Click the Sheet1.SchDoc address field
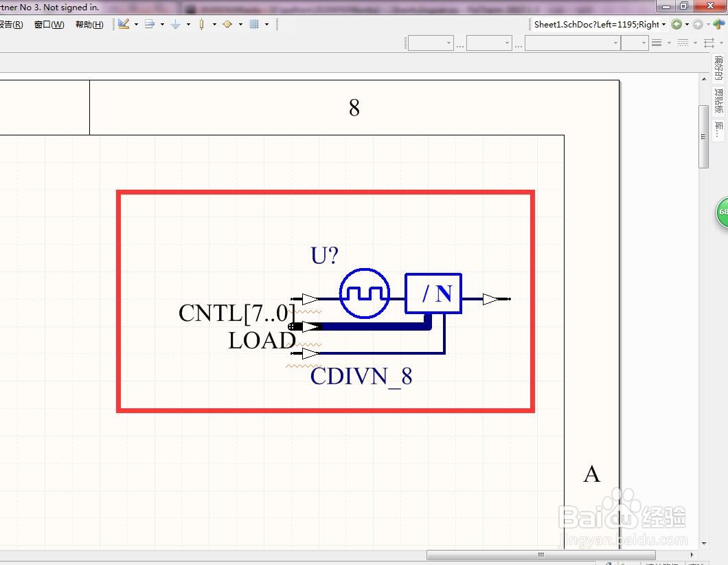The width and height of the screenshot is (728, 565). (x=596, y=24)
